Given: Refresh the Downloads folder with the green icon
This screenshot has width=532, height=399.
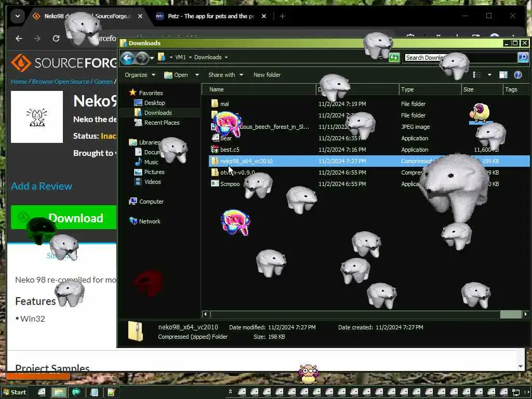Looking at the screenshot, I should [394, 57].
